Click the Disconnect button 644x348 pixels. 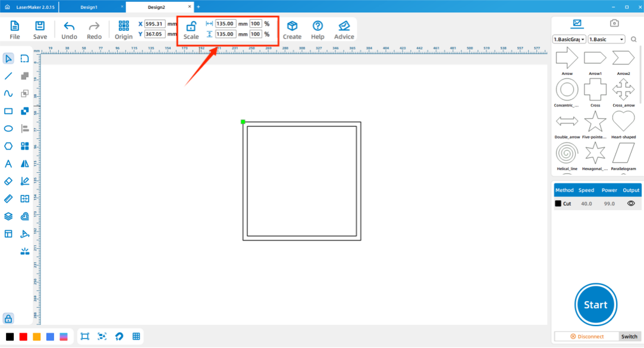coord(586,337)
